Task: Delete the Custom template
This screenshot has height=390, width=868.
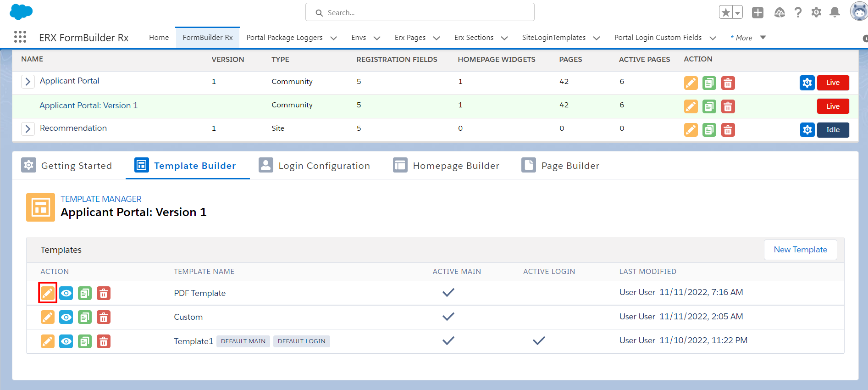Action: 104,317
